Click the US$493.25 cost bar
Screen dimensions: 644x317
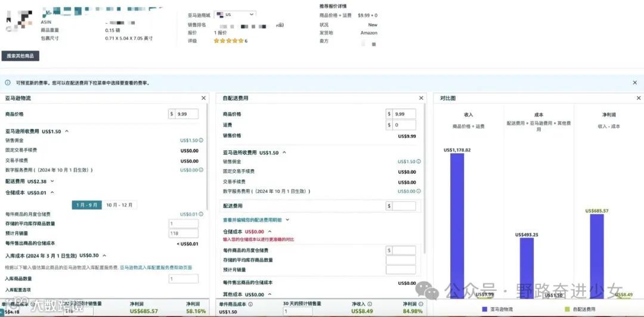(527, 268)
